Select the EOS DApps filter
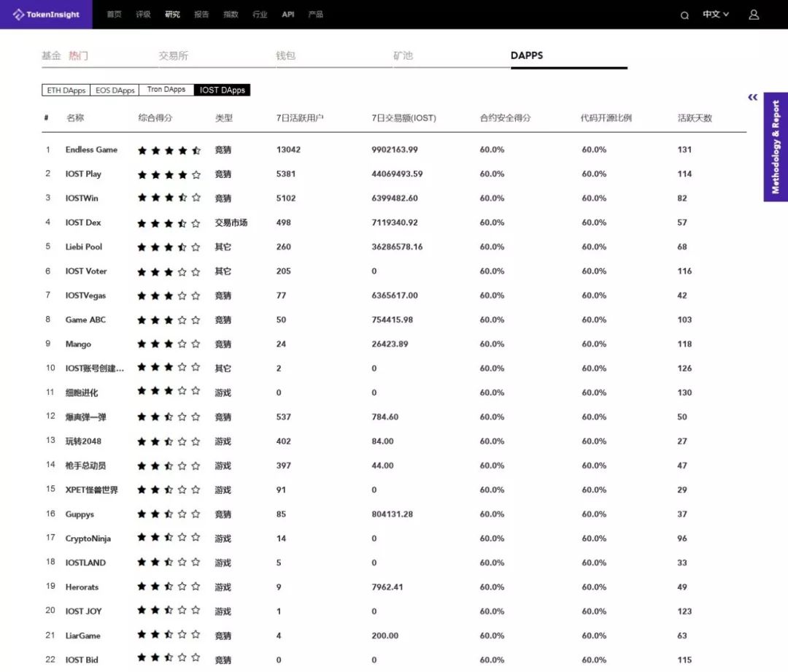This screenshot has width=788, height=672. pyautogui.click(x=115, y=90)
